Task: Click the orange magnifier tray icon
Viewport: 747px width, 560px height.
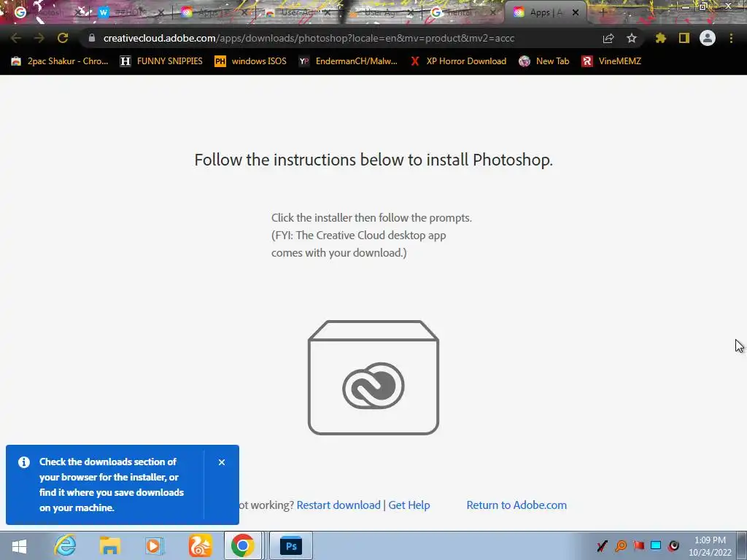Action: pos(621,545)
